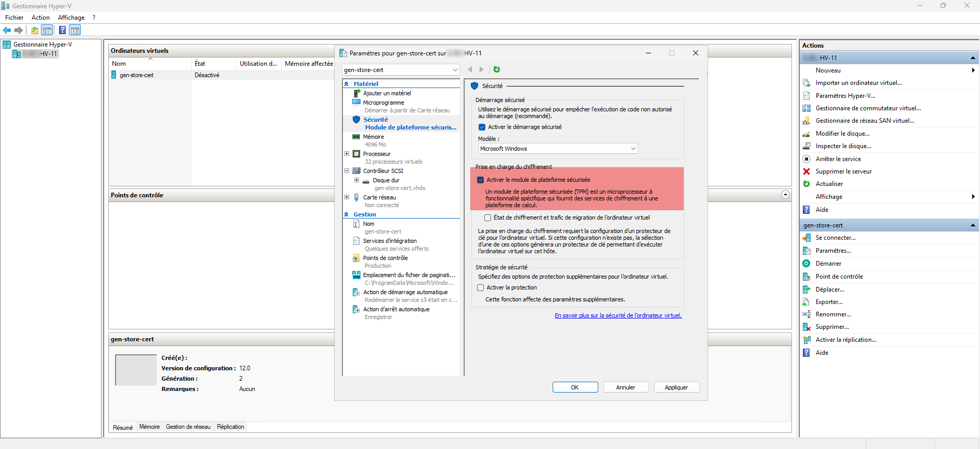This screenshot has width=980, height=449.
Task: Click the Arrêter le service icon
Action: [x=806, y=159]
